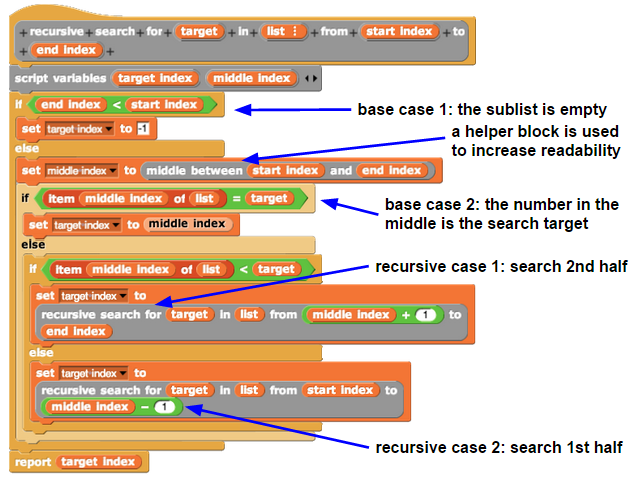This screenshot has width=635, height=479.
Task: Click the 1 field in 'middle index − 1'
Action: click(x=164, y=407)
